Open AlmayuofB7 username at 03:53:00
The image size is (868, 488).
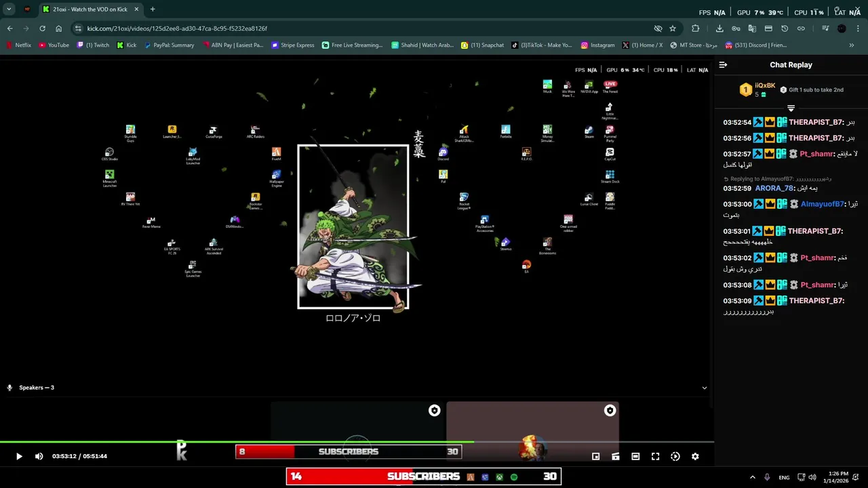(x=823, y=204)
